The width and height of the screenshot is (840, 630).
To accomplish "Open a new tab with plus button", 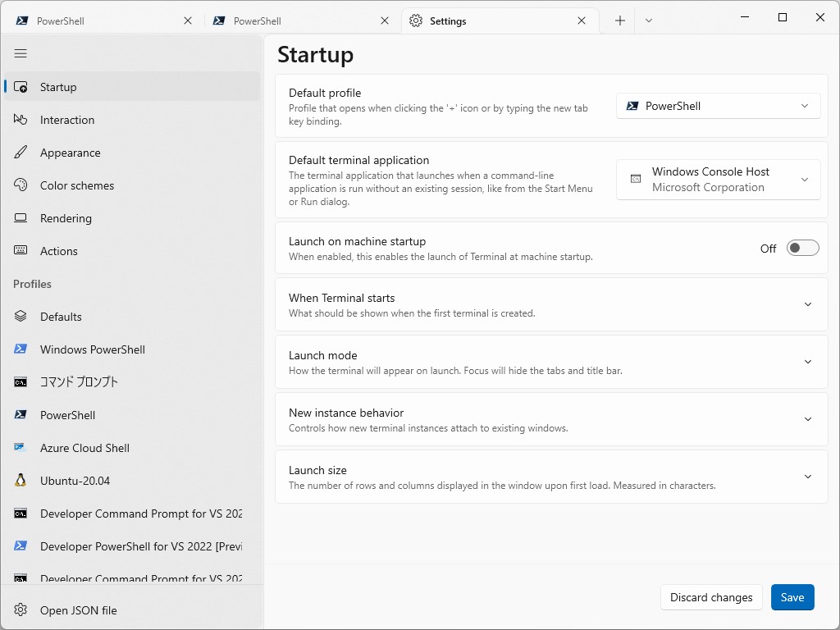I will point(620,21).
